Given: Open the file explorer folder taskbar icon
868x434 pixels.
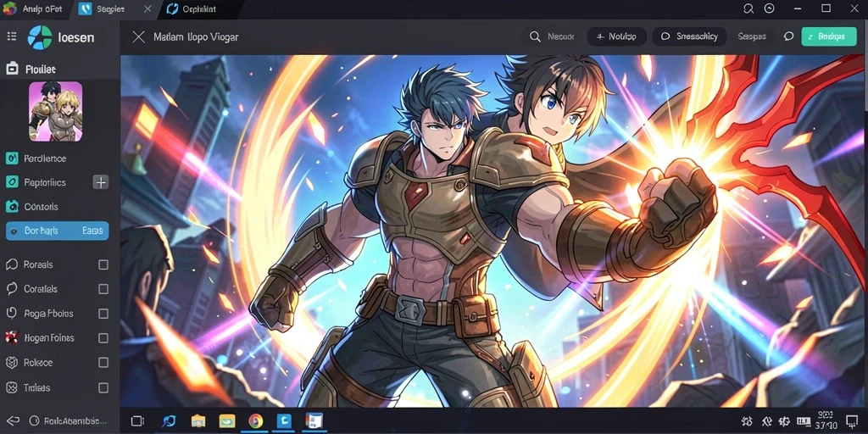Looking at the screenshot, I should (x=198, y=420).
